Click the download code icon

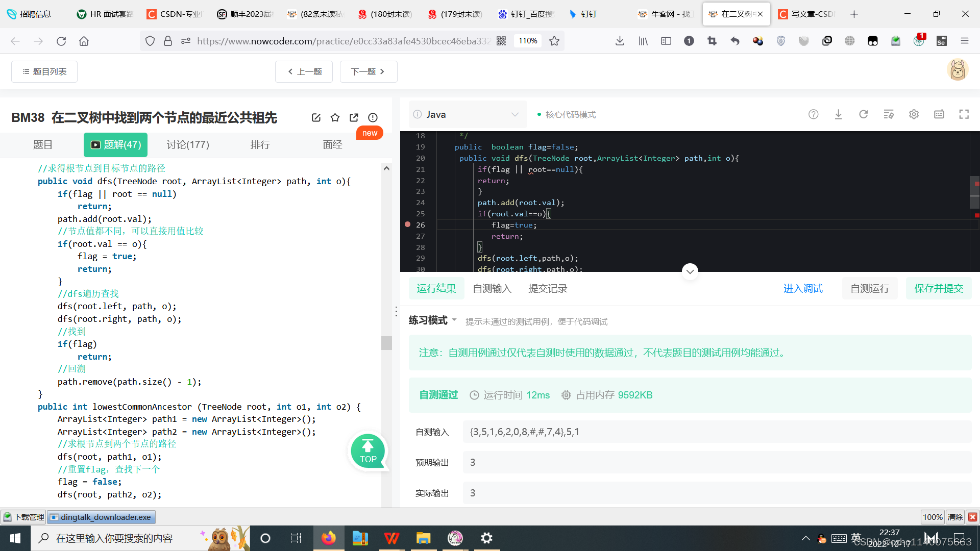pos(838,114)
